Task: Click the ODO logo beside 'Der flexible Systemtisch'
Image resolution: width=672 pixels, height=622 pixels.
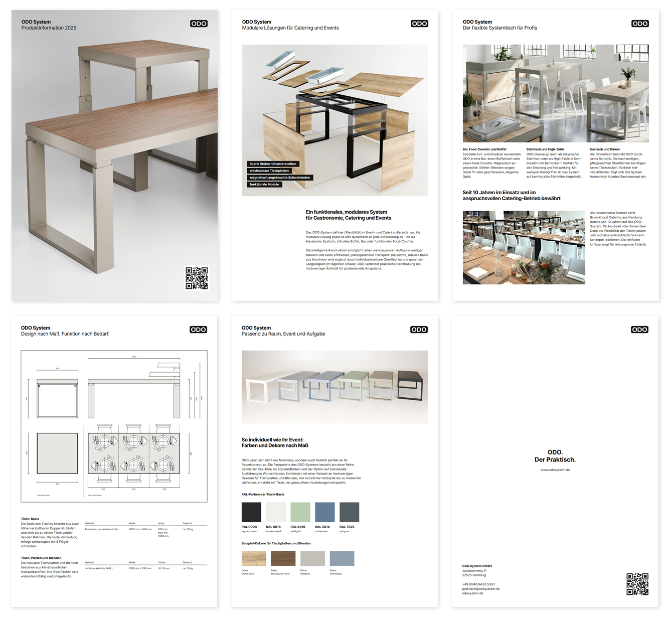Action: tap(640, 24)
